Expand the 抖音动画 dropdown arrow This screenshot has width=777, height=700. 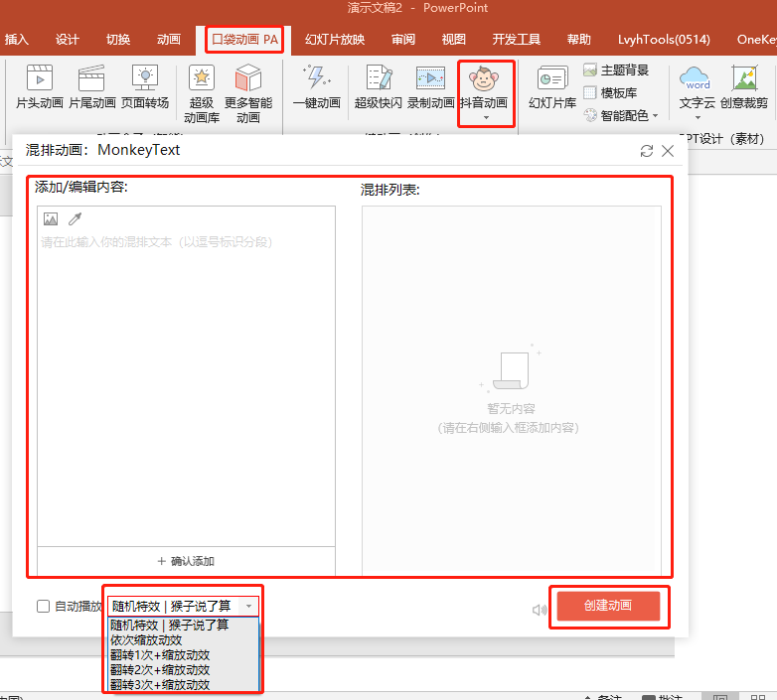[x=486, y=118]
